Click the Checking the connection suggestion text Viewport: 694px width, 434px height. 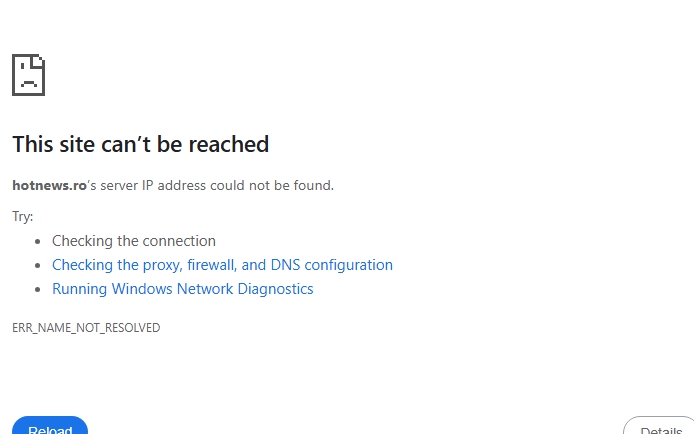(134, 241)
